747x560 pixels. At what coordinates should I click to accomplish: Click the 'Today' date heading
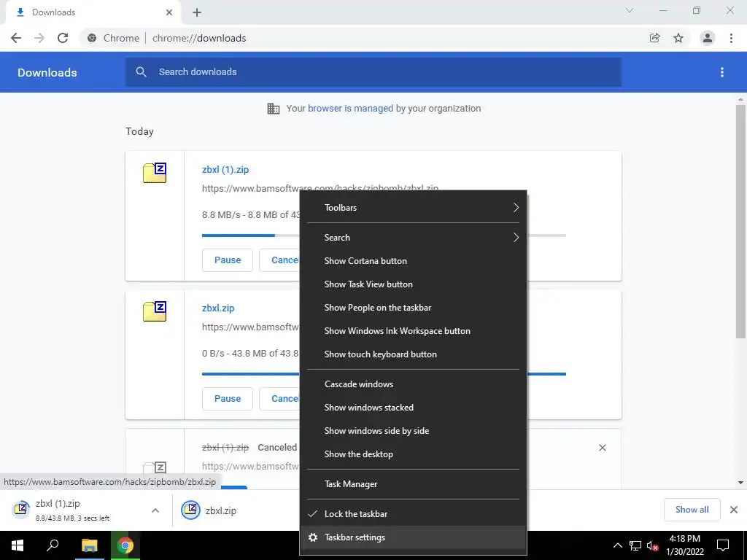(139, 131)
